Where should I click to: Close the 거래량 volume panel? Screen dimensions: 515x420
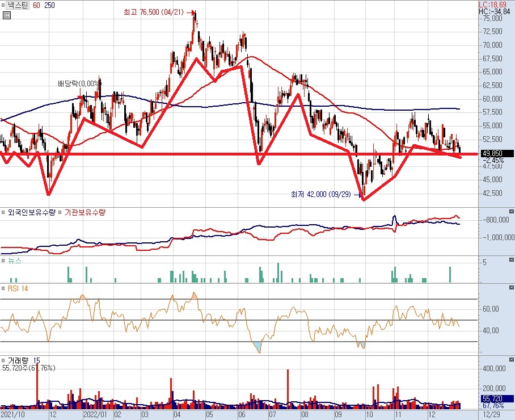[512, 359]
